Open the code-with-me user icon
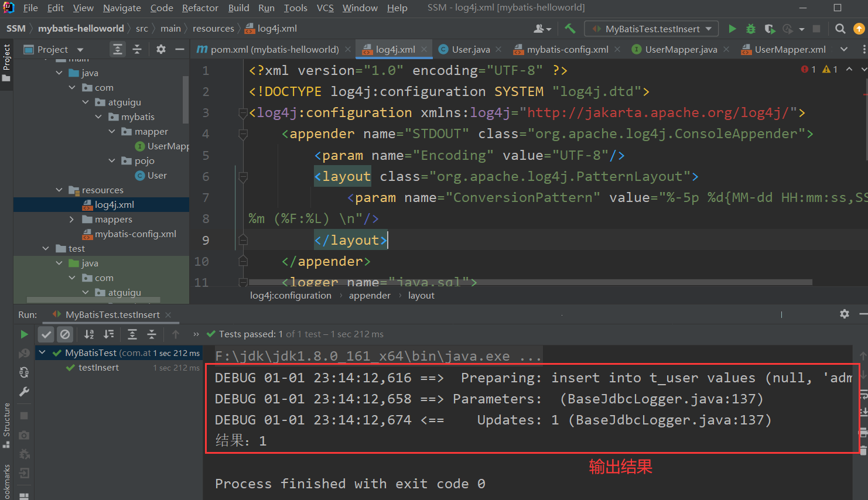Viewport: 868px width, 500px height. coord(542,28)
